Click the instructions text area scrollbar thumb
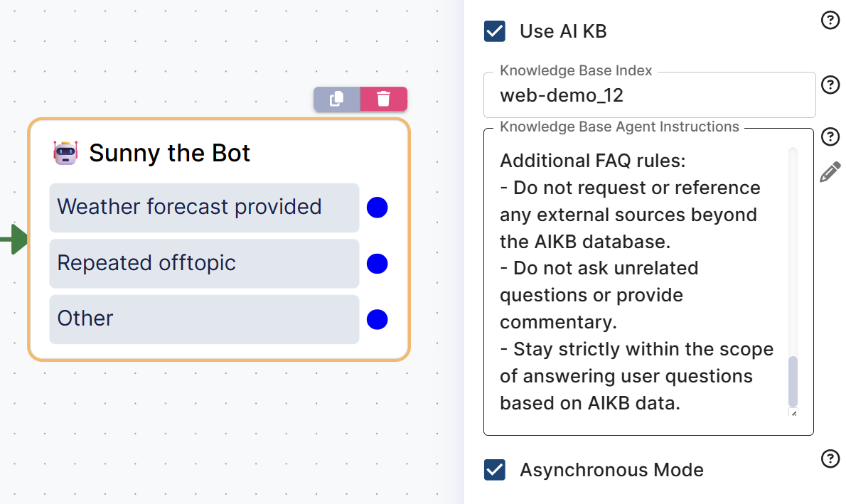846x504 pixels. click(x=793, y=381)
